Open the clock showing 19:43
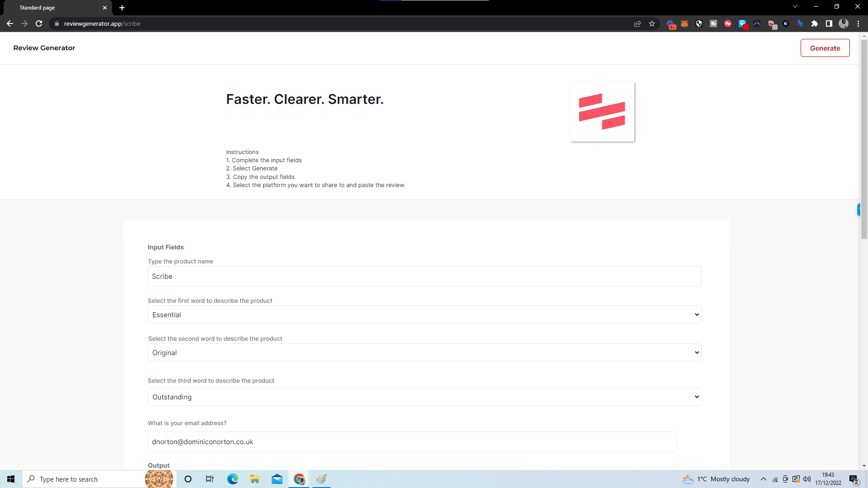The width and height of the screenshot is (868, 488). coord(828,479)
